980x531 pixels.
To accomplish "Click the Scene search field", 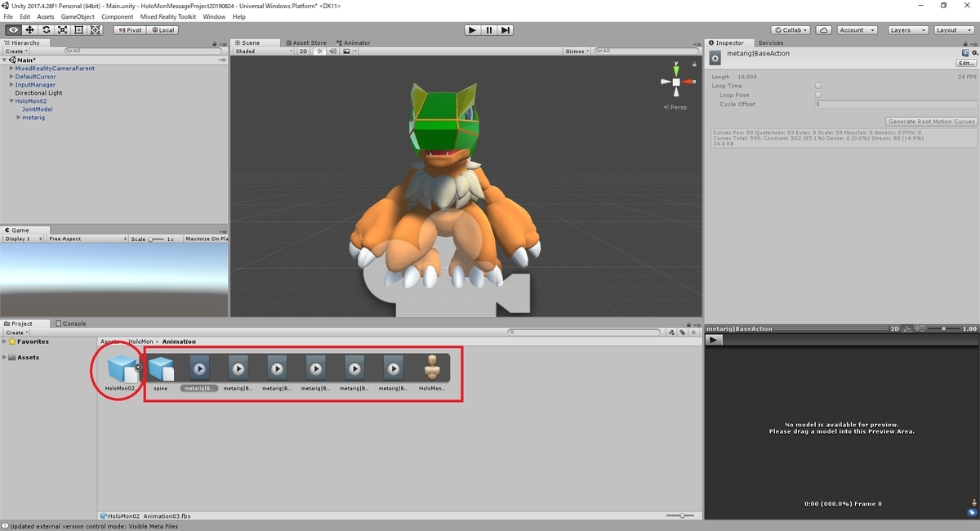I will point(648,51).
